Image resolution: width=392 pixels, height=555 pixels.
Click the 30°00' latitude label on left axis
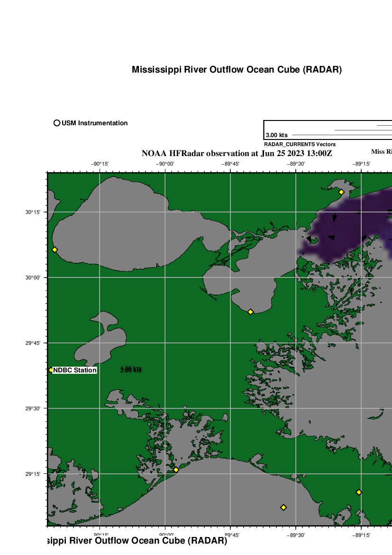[x=33, y=277]
